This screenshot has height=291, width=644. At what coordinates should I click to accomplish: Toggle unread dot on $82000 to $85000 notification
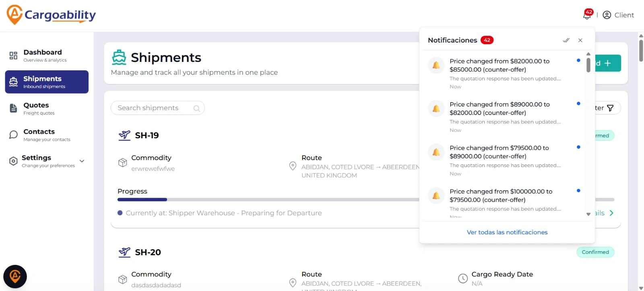pos(578,60)
